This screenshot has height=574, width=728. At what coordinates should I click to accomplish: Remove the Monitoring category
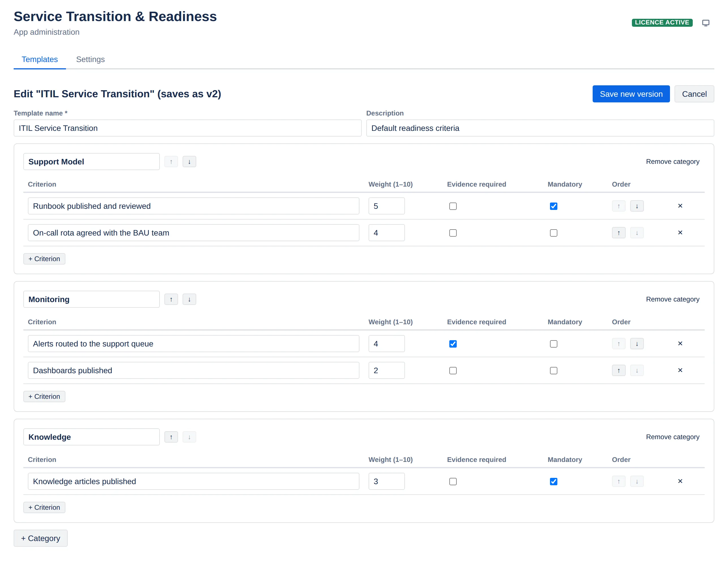click(x=673, y=299)
